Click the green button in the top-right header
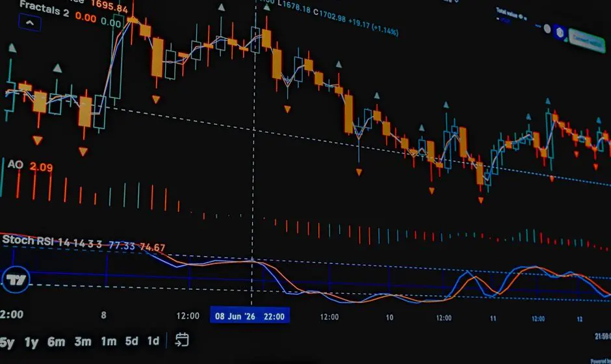Viewport: 611px width, 364px height. (587, 41)
